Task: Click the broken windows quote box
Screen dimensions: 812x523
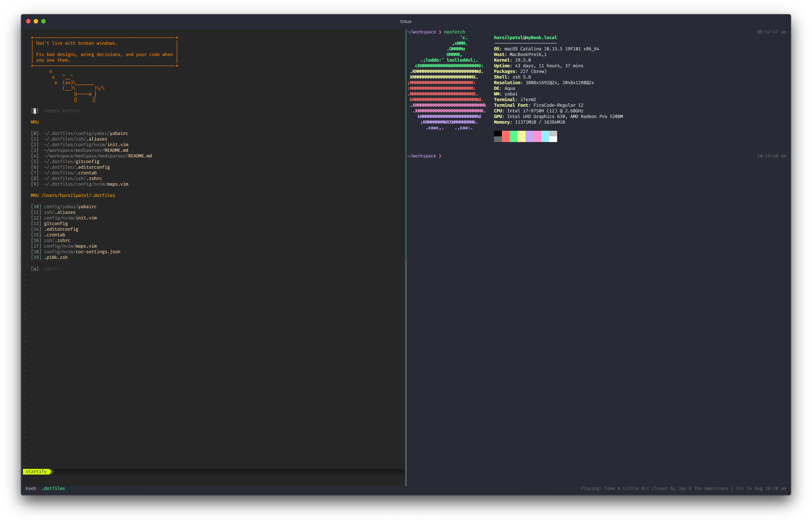Action: 104,52
